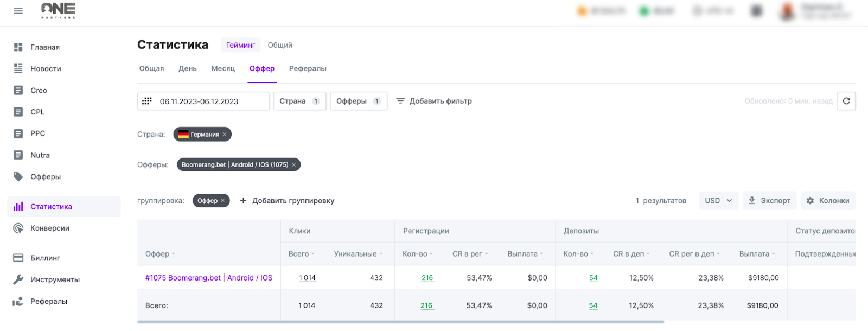Image resolution: width=868 pixels, height=331 pixels.
Task: Click Биллинг card icon in sidebar
Action: 18,258
